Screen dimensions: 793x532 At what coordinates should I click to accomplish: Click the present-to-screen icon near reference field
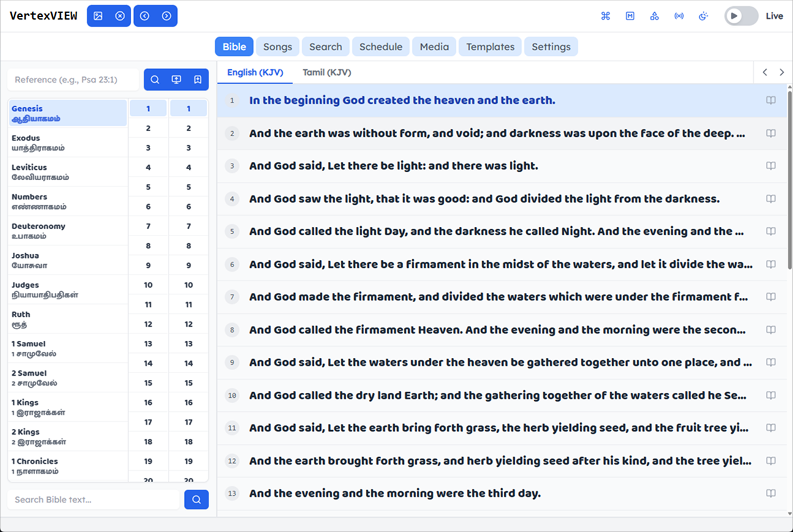tap(176, 80)
